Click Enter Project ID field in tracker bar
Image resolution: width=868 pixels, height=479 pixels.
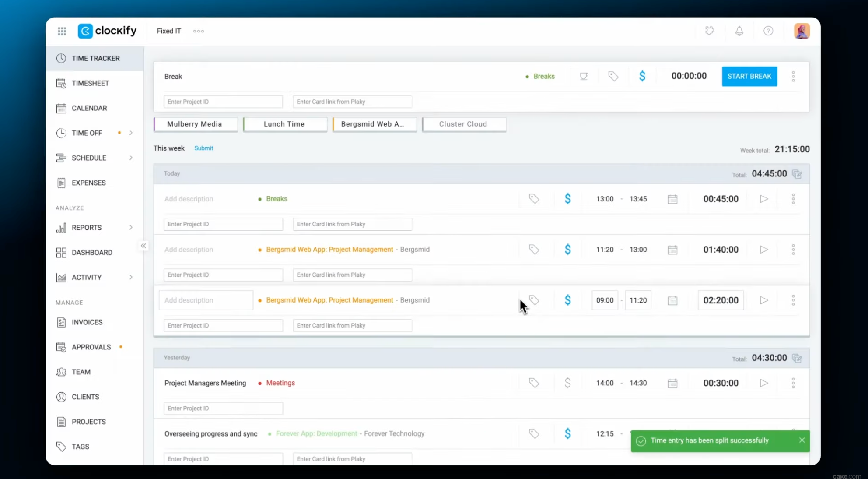(223, 102)
